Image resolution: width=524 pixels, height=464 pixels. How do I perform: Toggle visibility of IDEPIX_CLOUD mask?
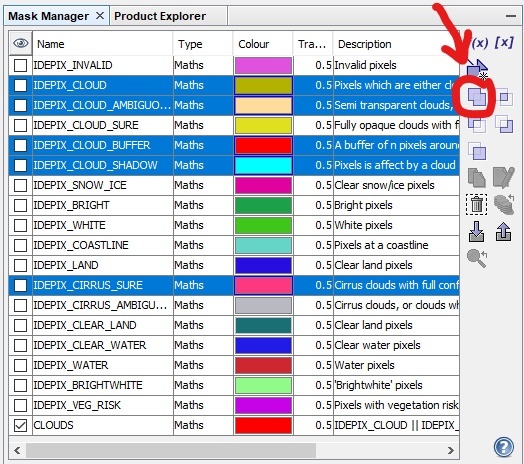[x=20, y=85]
